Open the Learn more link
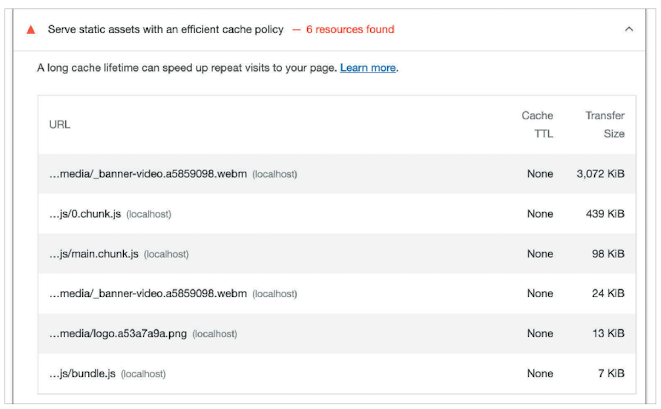Image resolution: width=661 pixels, height=409 pixels. (x=368, y=68)
